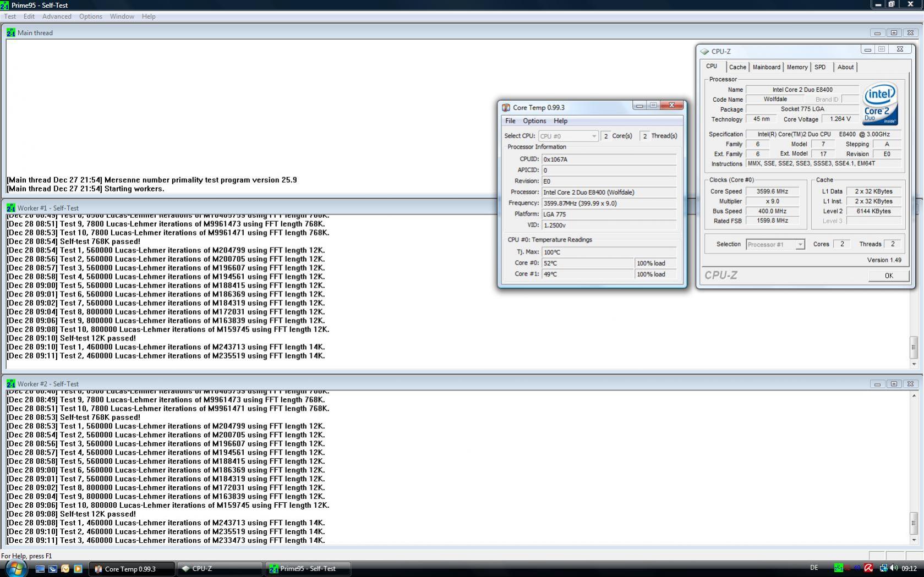Open the Select CPU dropdown in Core Temp
The height and width of the screenshot is (577, 924).
pyautogui.click(x=568, y=136)
